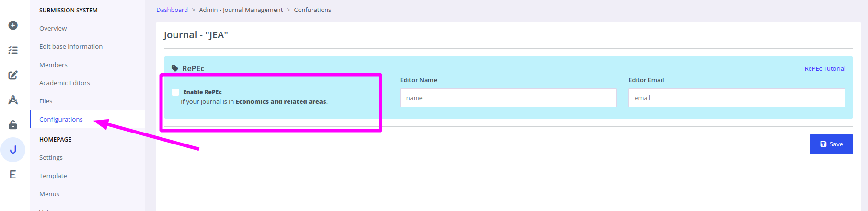
Task: Enable the RePEc checkbox
Action: pyautogui.click(x=175, y=92)
